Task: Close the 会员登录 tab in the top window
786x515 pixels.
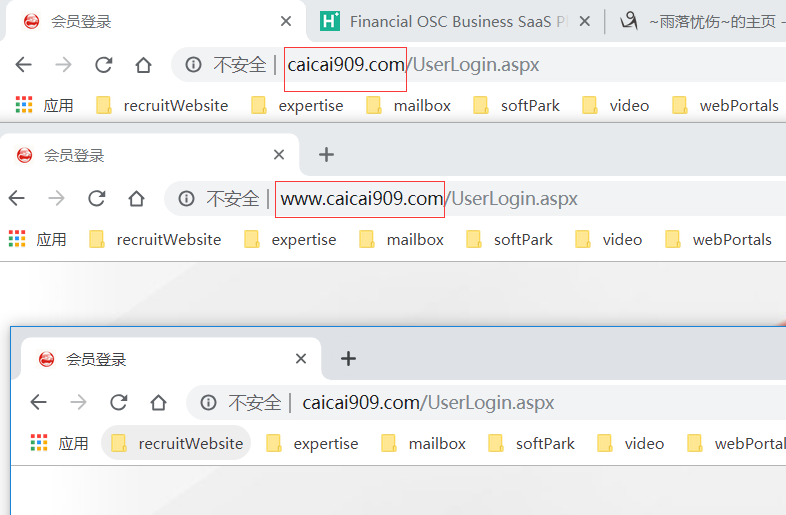Action: (286, 21)
